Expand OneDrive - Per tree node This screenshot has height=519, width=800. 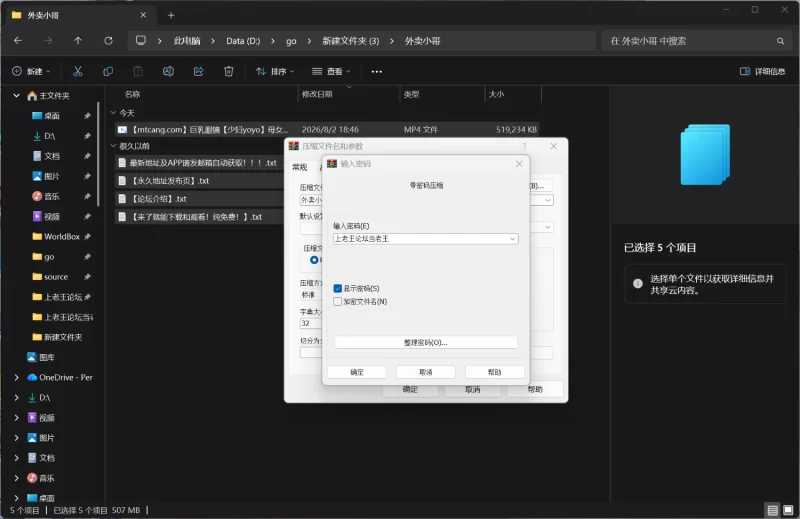(x=16, y=378)
